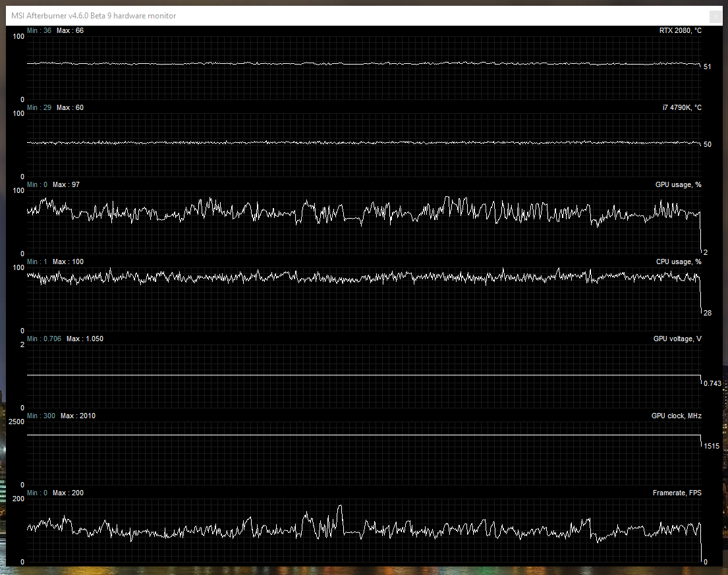Click the current GPU voltage reading 0.743
The width and height of the screenshot is (728, 575).
click(x=712, y=383)
